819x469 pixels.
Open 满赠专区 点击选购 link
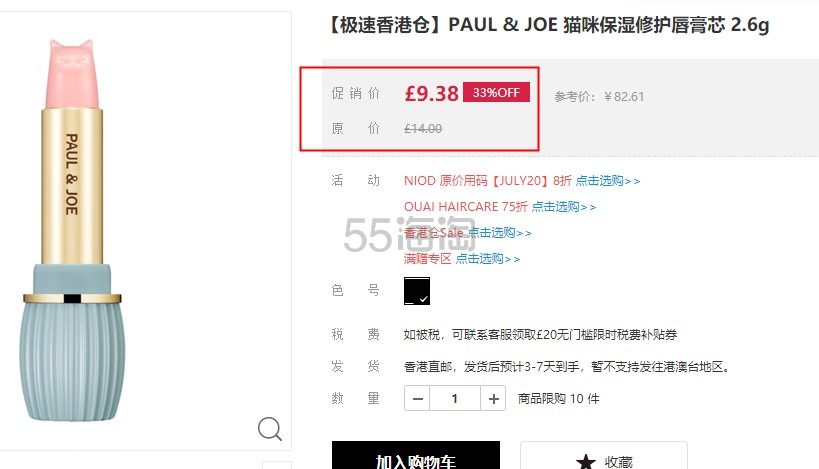(x=488, y=259)
